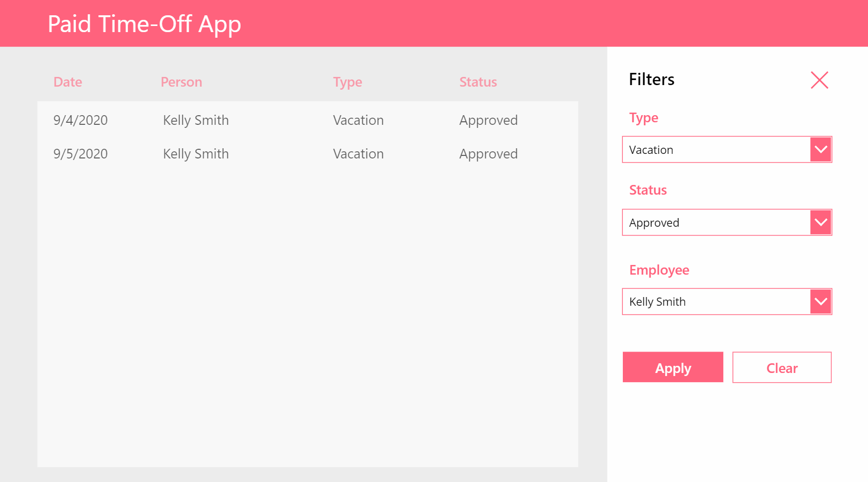Image resolution: width=868 pixels, height=482 pixels.
Task: Open the Employee dropdown showing Kelly Smith
Action: [x=714, y=301]
